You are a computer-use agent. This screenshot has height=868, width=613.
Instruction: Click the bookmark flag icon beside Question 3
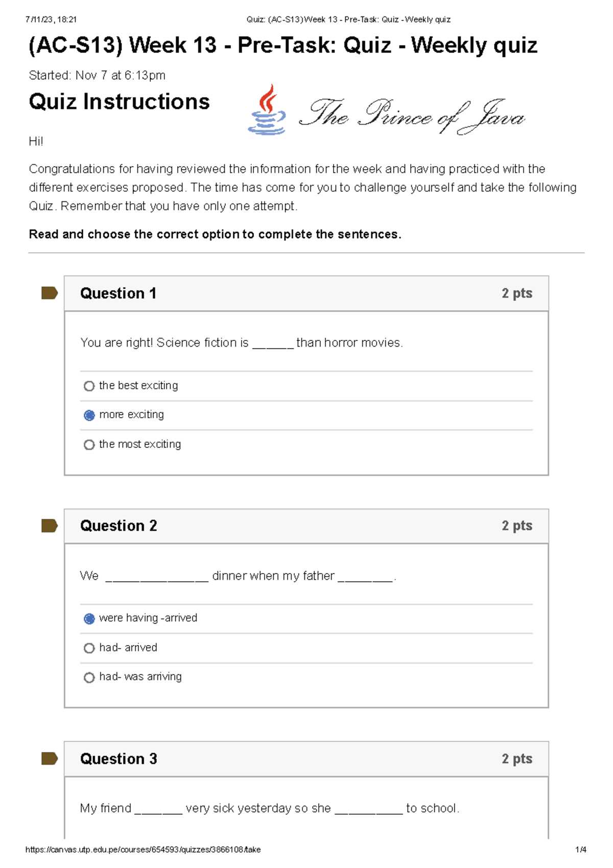pos(49,759)
